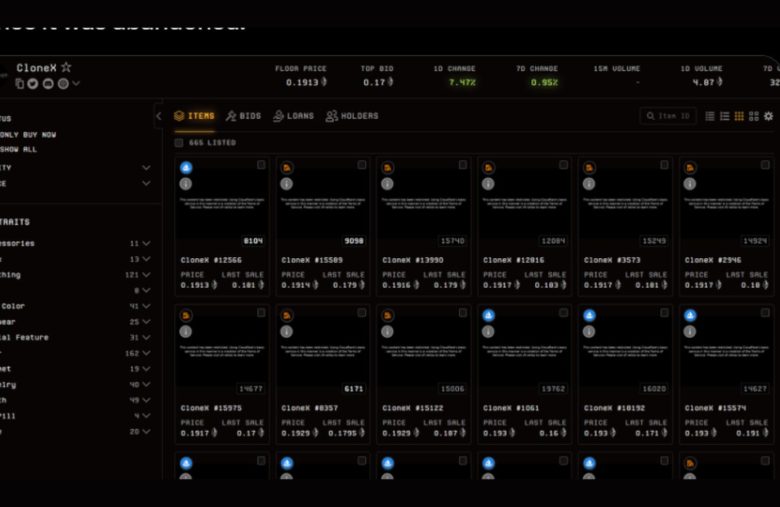Choose the Only Buy Now status filter
The image size is (780, 507).
[x=28, y=135]
